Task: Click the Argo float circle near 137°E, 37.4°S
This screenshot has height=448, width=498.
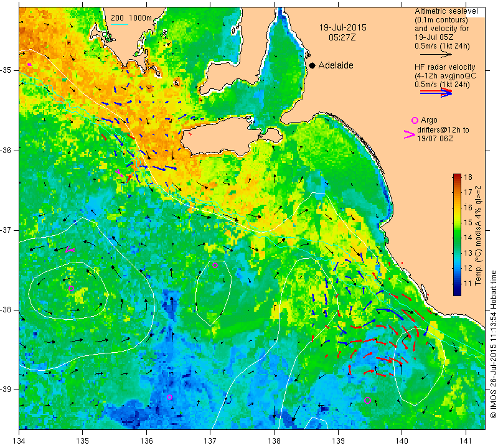Action: pyautogui.click(x=215, y=266)
